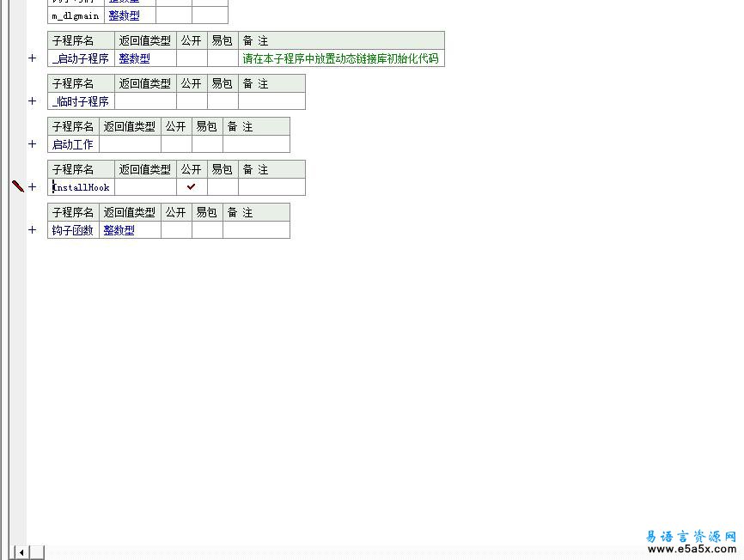
Task: Select the 启动工作 name cell
Action: coord(74,144)
